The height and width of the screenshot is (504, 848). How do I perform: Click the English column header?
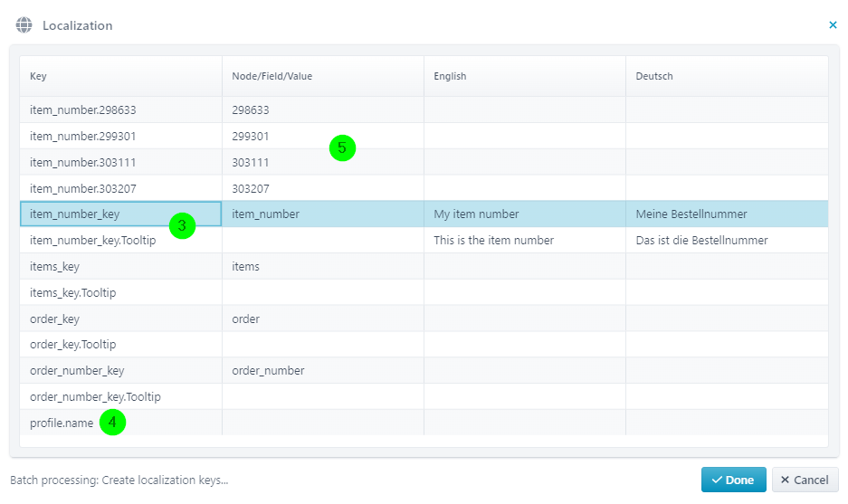tap(450, 76)
